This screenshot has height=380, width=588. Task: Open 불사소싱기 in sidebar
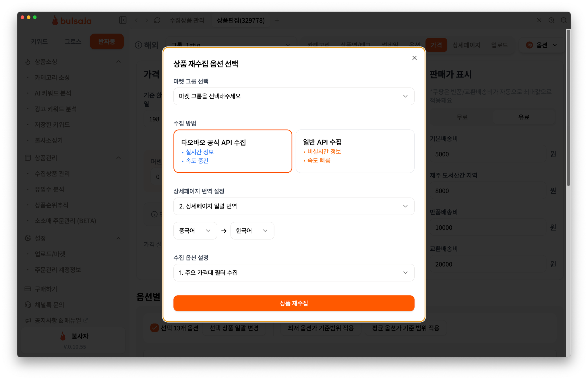tap(49, 140)
